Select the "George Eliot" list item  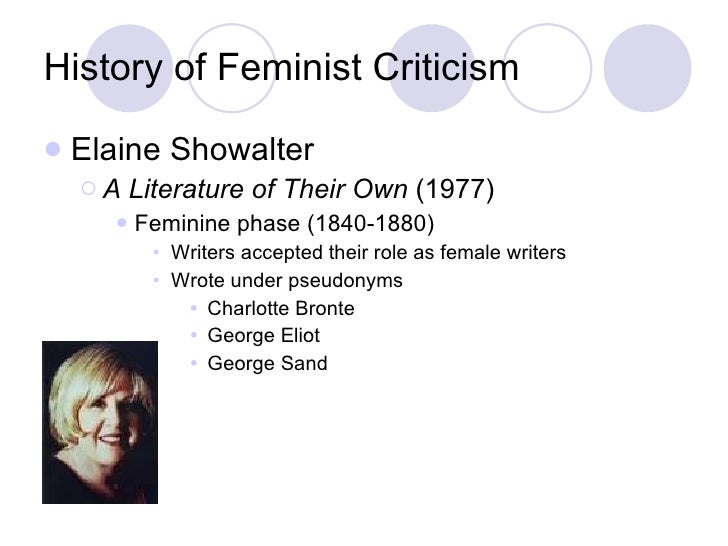click(263, 336)
